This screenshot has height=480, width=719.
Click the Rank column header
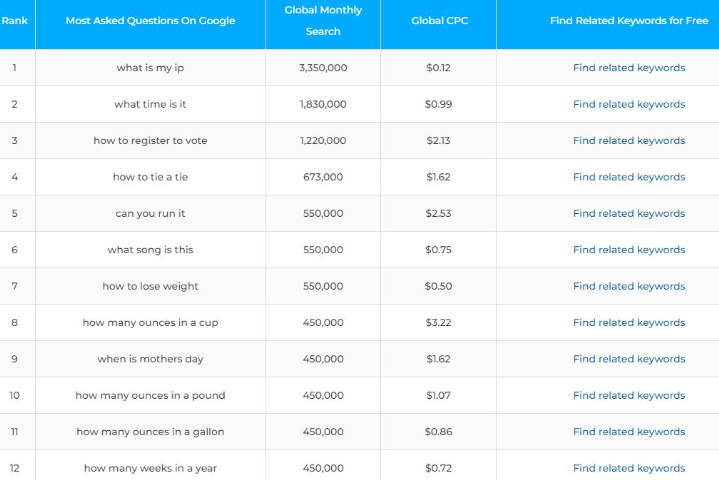(x=15, y=20)
